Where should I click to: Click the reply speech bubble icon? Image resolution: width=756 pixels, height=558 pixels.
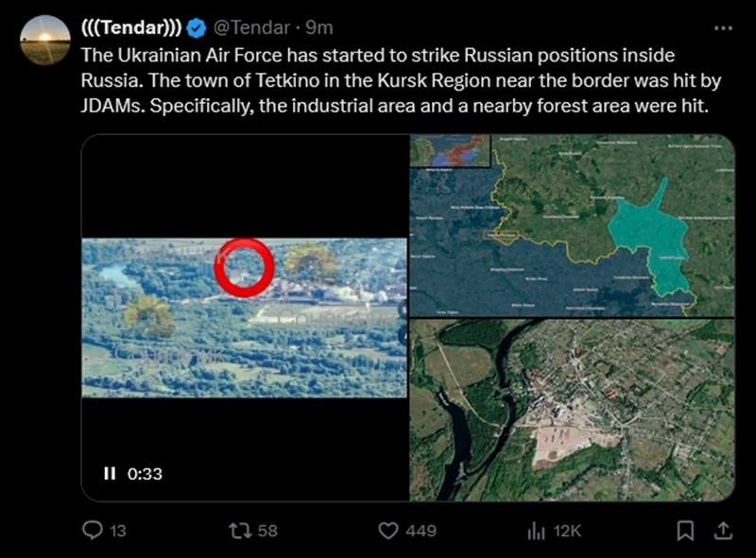coord(92,531)
